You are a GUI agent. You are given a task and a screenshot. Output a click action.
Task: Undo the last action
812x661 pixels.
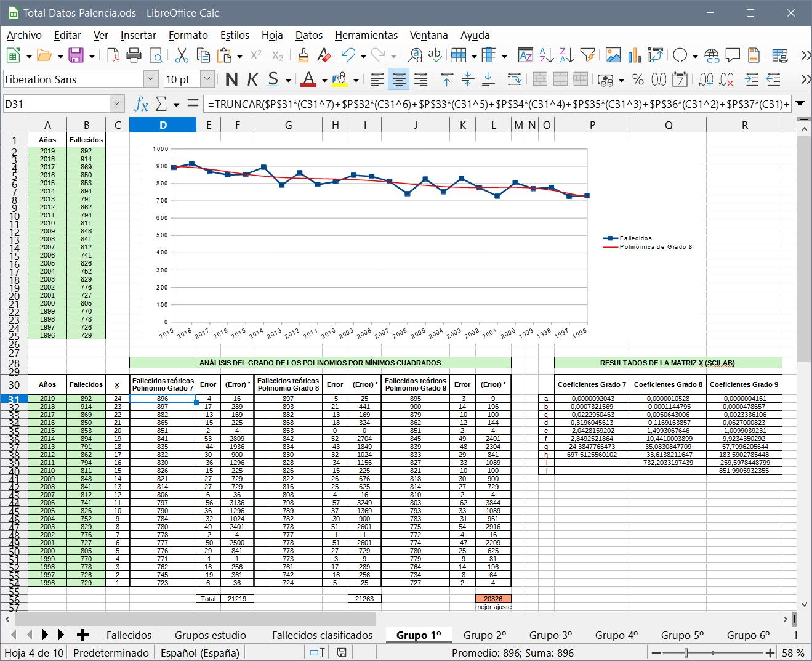tap(348, 56)
